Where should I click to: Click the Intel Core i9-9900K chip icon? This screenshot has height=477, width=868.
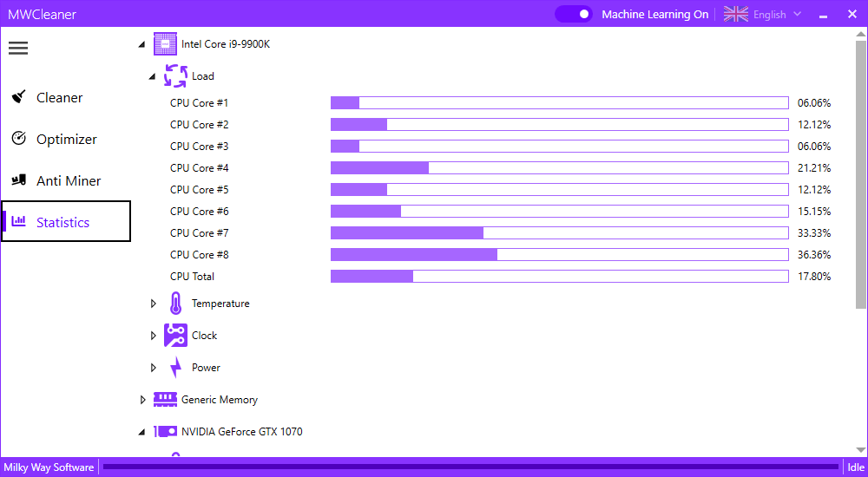[x=165, y=43]
